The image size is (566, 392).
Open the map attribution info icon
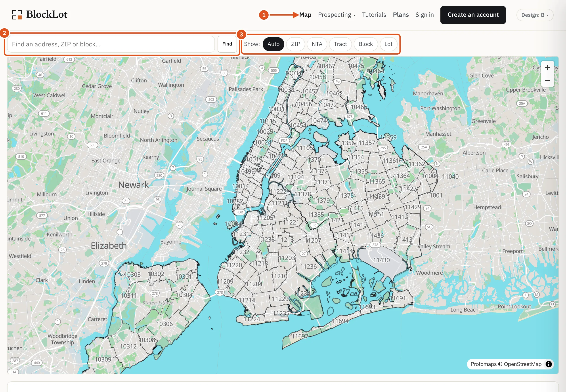tap(549, 364)
